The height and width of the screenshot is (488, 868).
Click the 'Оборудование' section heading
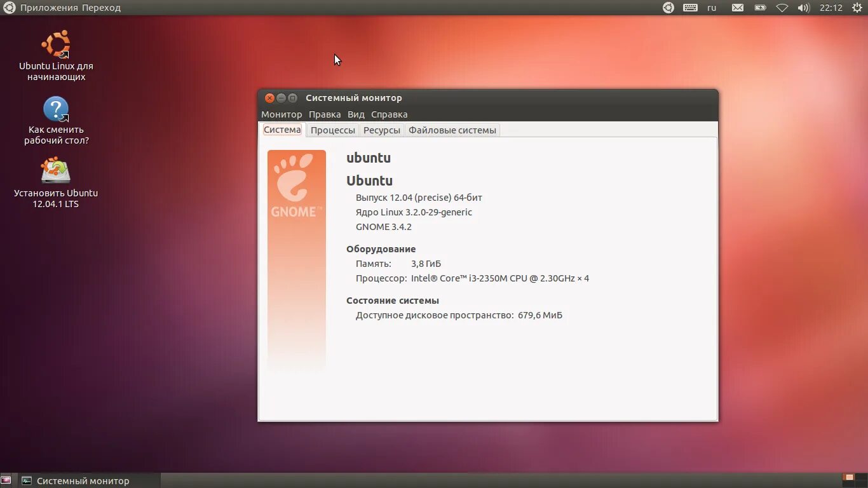click(x=381, y=249)
